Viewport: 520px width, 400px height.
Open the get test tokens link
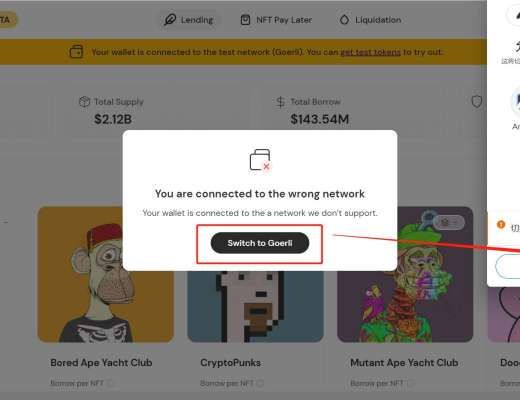click(370, 52)
